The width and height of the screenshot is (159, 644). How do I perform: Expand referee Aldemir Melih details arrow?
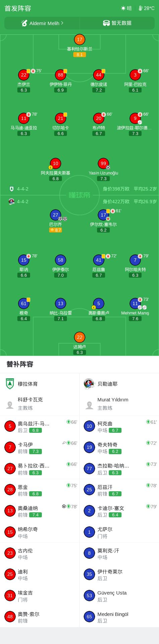pos(62,23)
